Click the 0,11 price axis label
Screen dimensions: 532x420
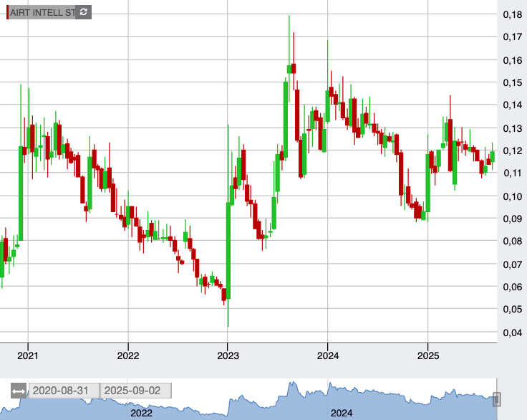click(x=513, y=173)
